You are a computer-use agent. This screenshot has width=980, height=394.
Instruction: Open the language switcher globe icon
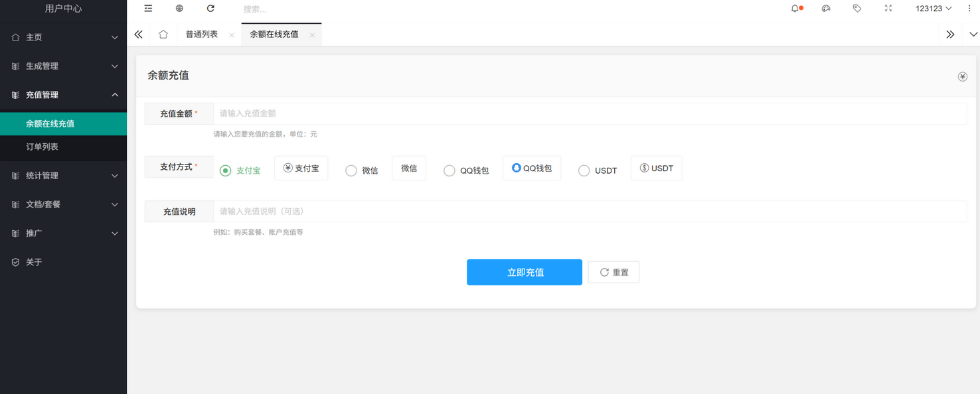tap(178, 9)
